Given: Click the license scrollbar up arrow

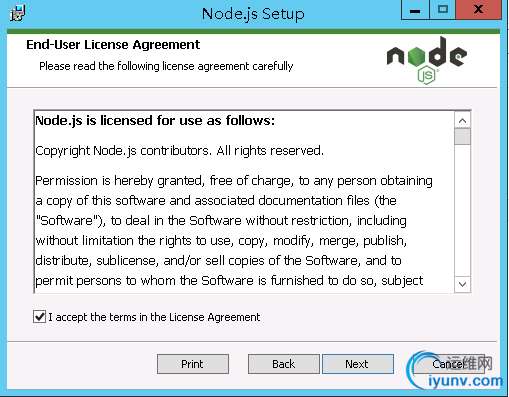Looking at the screenshot, I should click(462, 120).
